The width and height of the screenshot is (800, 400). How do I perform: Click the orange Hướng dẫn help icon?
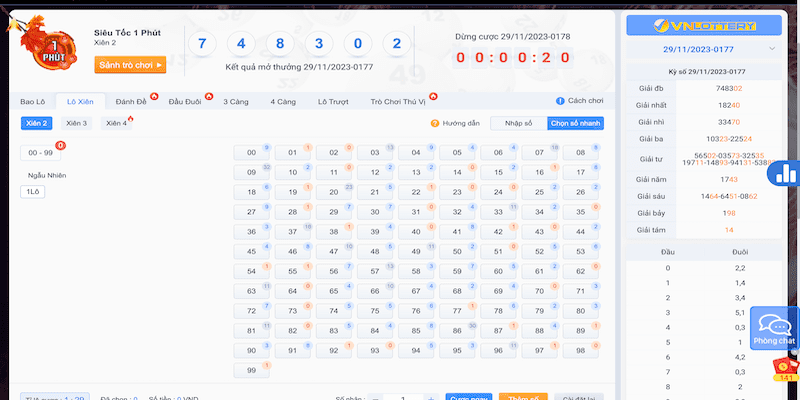click(435, 123)
